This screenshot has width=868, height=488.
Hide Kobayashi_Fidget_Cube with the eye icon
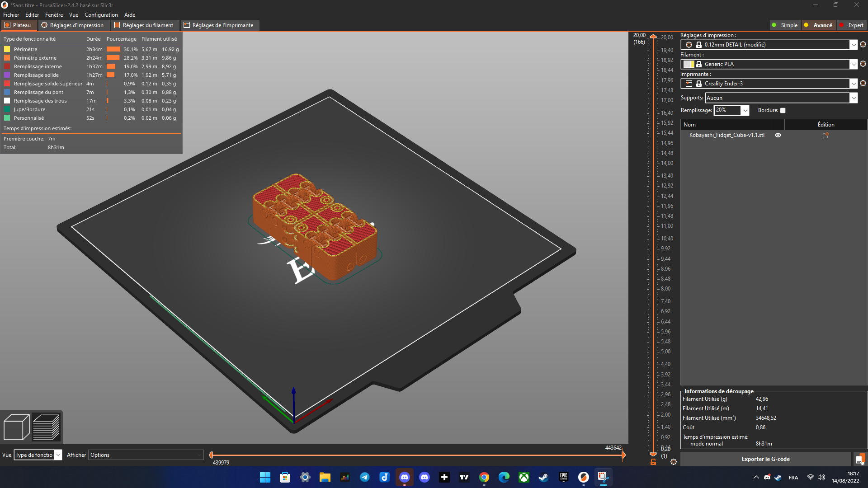click(x=778, y=135)
